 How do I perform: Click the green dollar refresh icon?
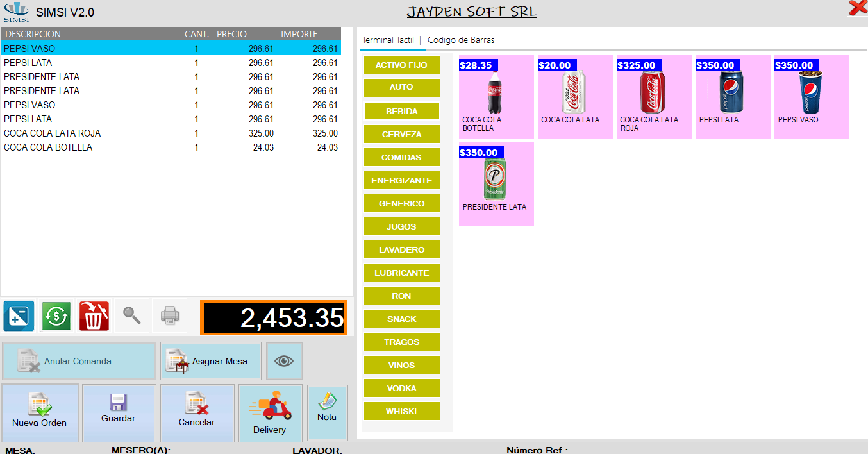[56, 315]
